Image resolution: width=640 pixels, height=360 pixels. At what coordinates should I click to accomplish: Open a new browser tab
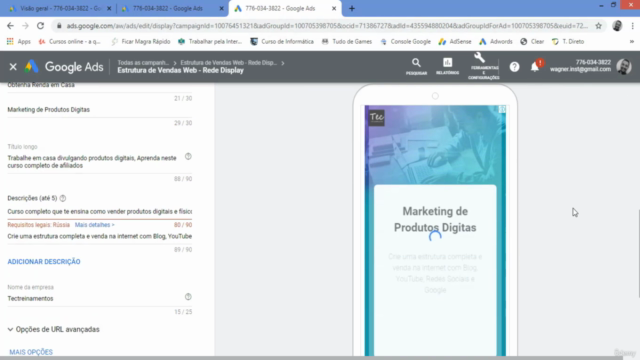(352, 9)
